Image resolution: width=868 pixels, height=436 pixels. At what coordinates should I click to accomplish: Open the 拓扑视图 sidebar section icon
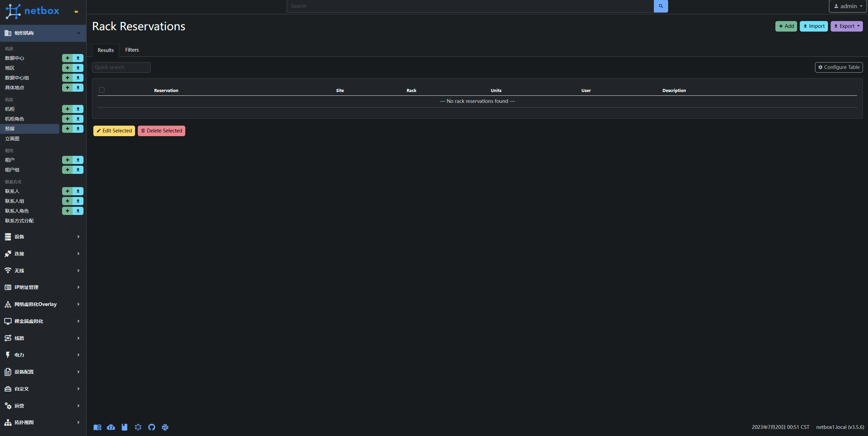8,422
